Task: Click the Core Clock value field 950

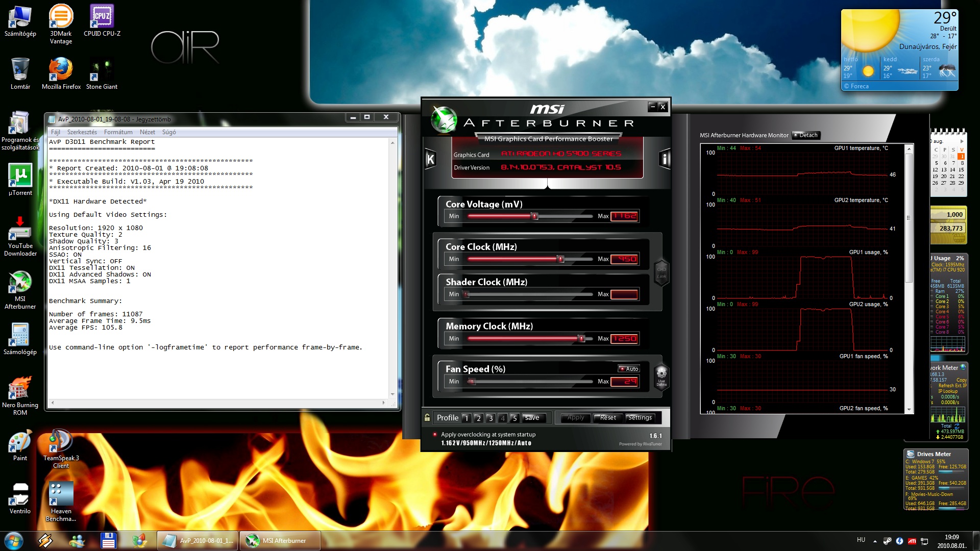Action: coord(624,259)
